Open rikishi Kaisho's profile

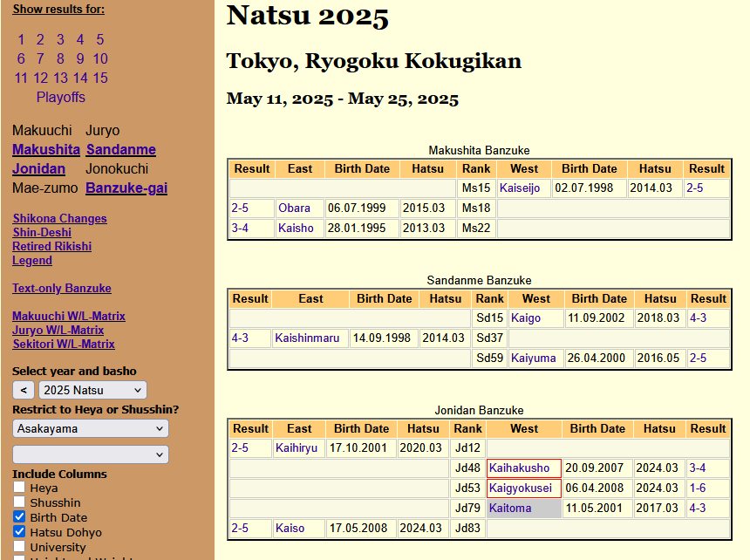[296, 229]
